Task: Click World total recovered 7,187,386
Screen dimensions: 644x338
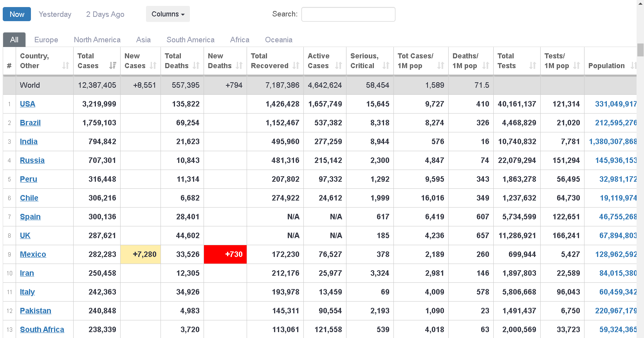Action: click(x=282, y=85)
